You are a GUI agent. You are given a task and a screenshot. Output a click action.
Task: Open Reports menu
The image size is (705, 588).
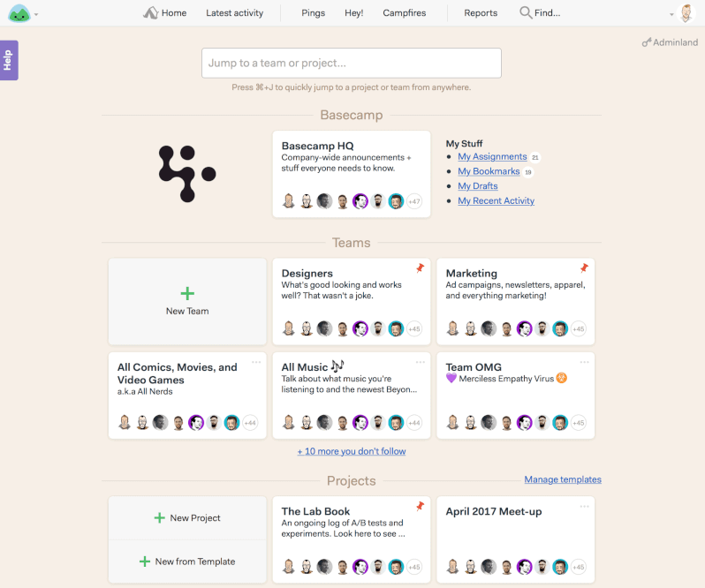click(x=481, y=13)
